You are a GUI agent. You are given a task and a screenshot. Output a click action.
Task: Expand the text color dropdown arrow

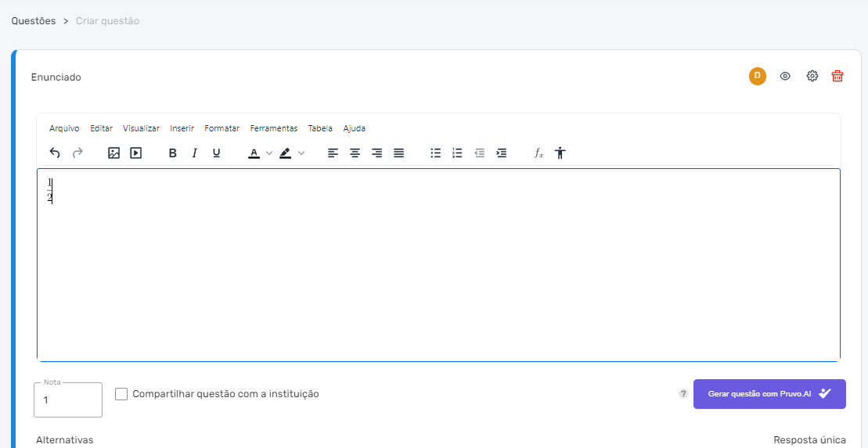269,153
